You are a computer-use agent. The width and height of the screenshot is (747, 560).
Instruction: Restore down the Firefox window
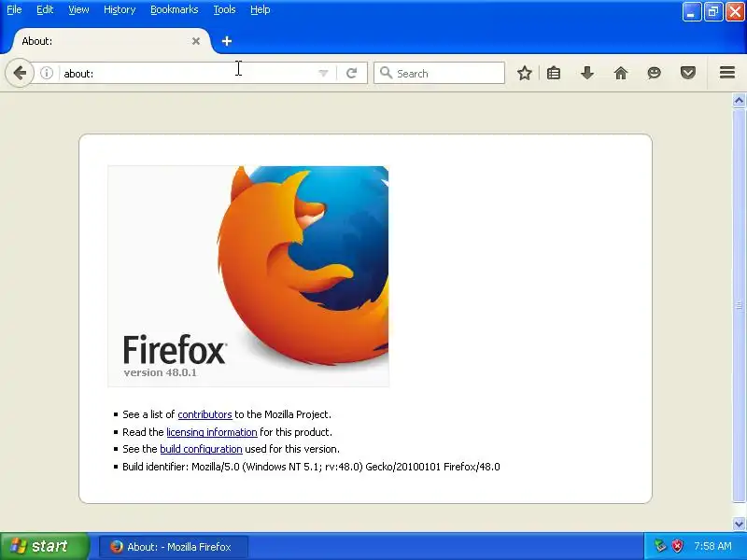(713, 12)
